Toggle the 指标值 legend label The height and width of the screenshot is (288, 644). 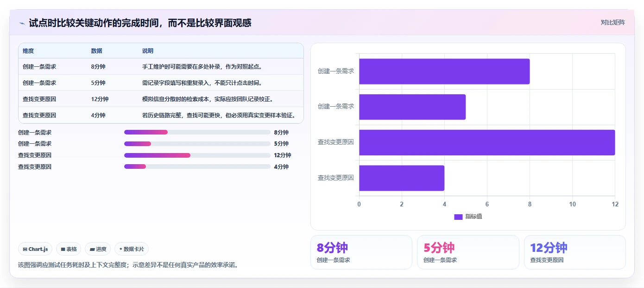click(474, 217)
